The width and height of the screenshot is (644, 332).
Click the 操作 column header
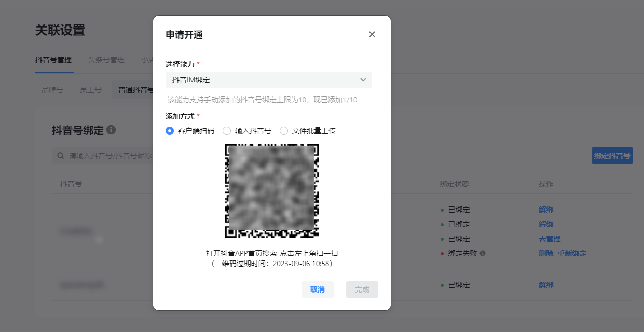point(546,184)
